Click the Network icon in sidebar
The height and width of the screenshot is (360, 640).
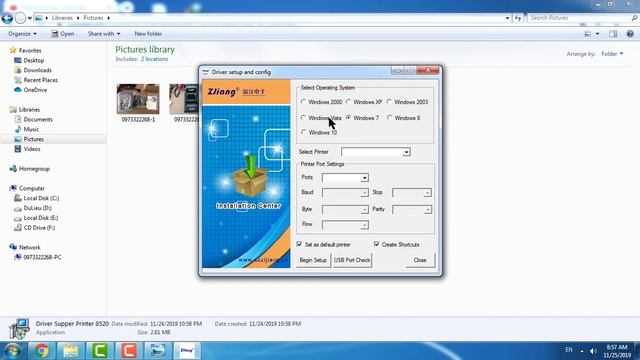(13, 247)
